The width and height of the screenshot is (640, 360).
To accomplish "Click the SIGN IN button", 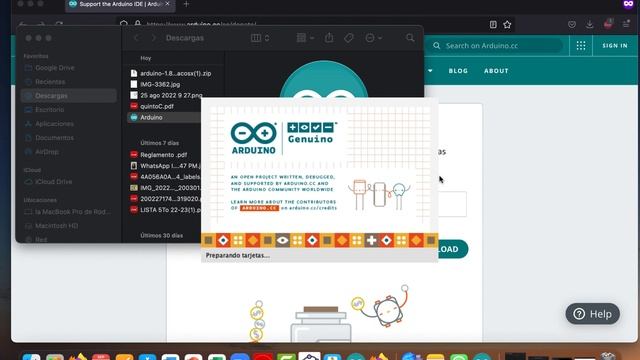I will click(x=615, y=46).
